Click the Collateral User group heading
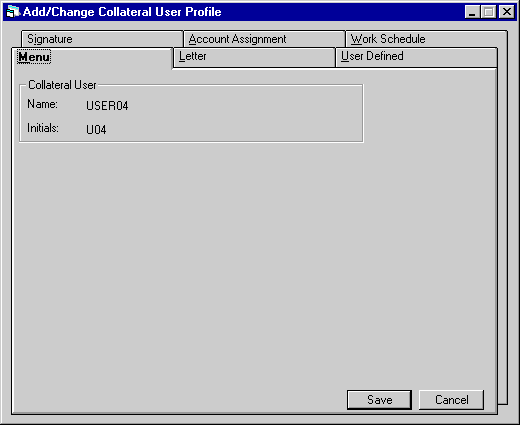The width and height of the screenshot is (520, 425). (62, 85)
